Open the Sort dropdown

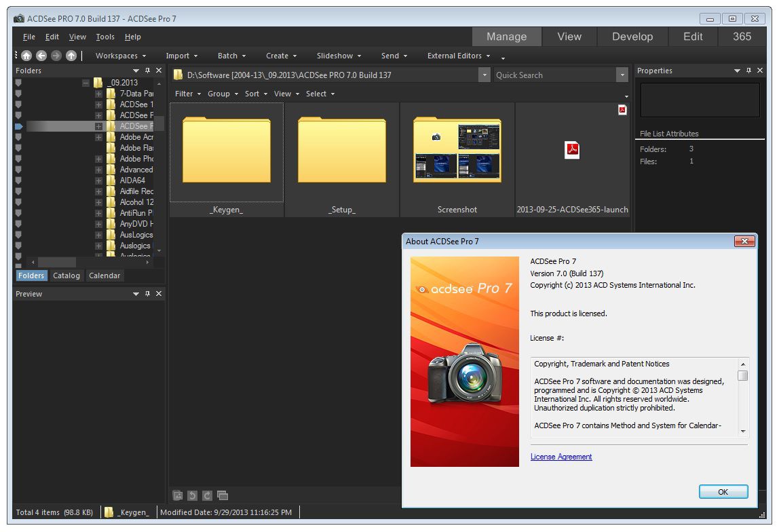[x=256, y=94]
